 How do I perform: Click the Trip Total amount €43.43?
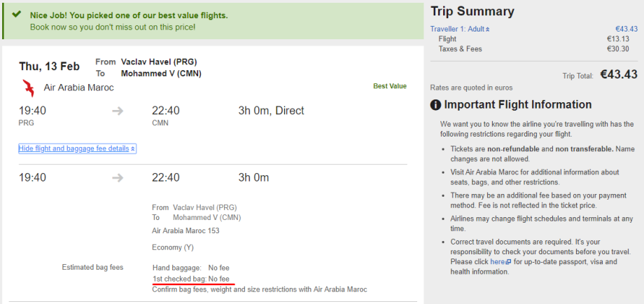click(619, 74)
